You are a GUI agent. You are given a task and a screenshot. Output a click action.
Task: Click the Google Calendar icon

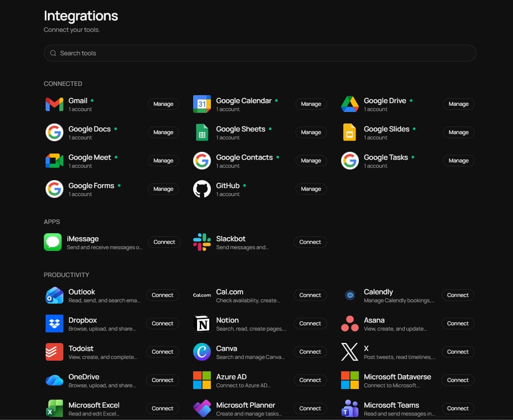coord(202,104)
